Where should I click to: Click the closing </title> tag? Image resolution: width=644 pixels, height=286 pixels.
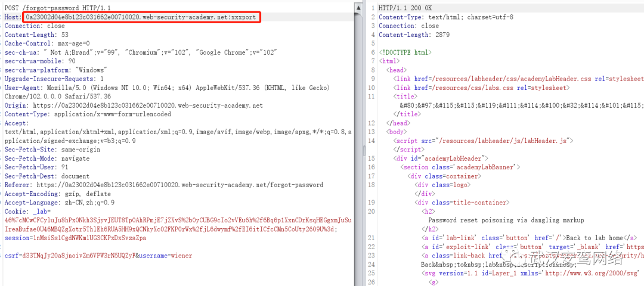(x=407, y=114)
